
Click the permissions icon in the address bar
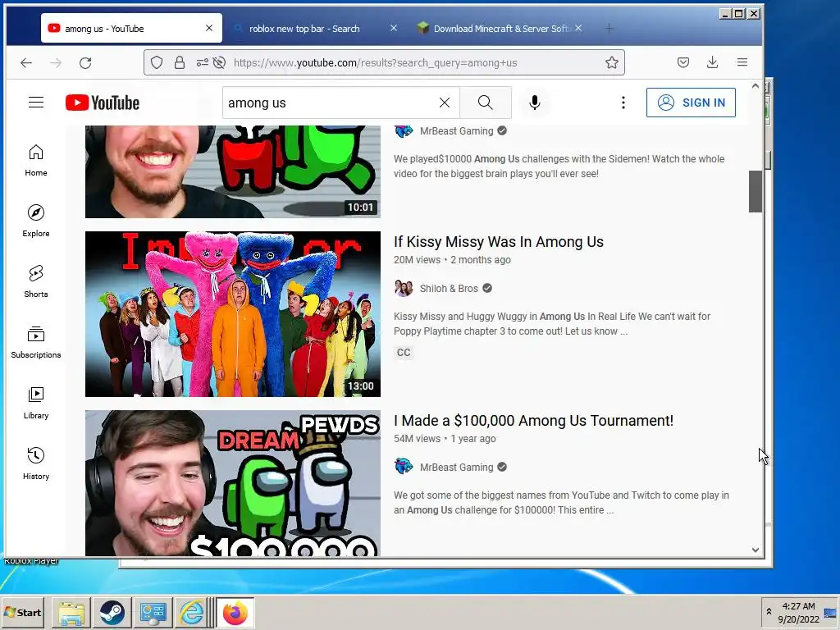[203, 62]
